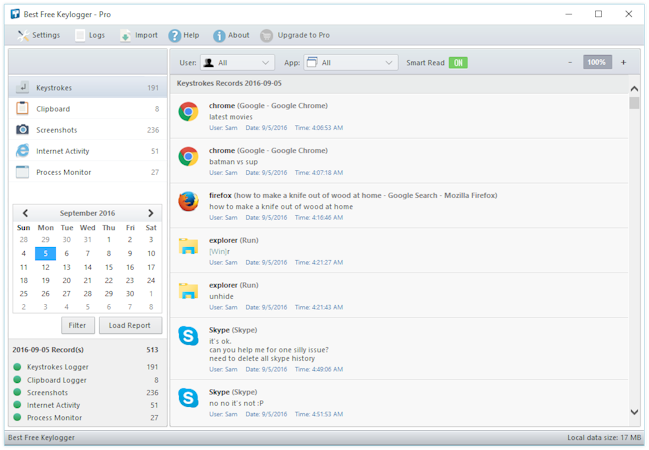Open the Logs menu

point(90,36)
